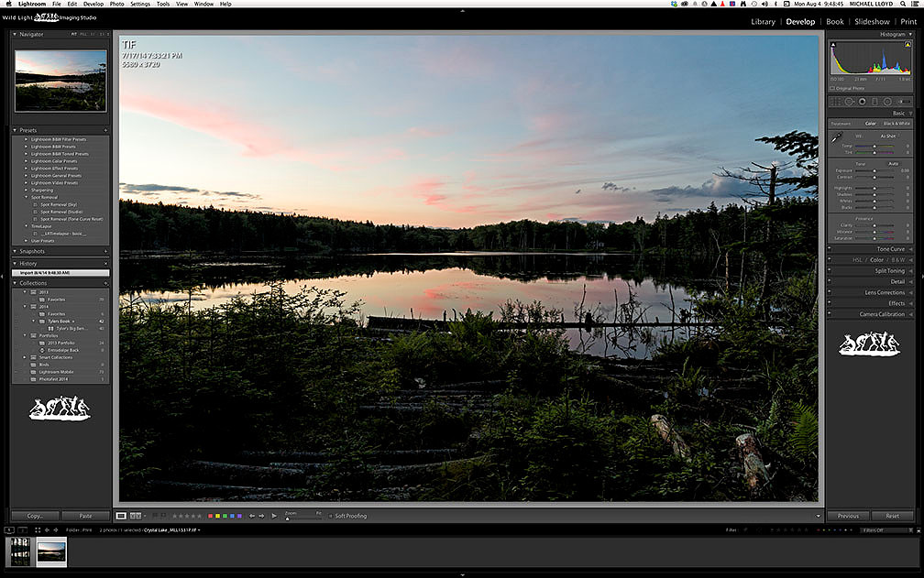Enable the Soft Proofing checkbox
Viewport: 924px width, 578px height.
tap(331, 516)
